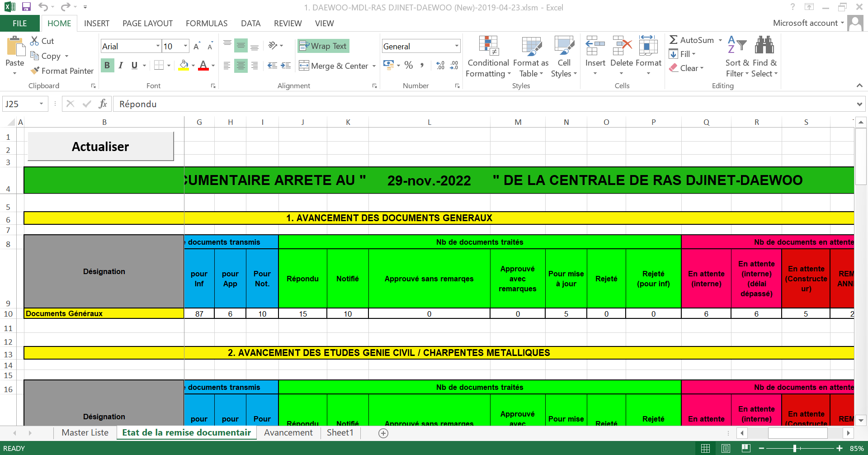Click Decrease Decimal icon
Image resolution: width=868 pixels, height=455 pixels.
pyautogui.click(x=454, y=65)
